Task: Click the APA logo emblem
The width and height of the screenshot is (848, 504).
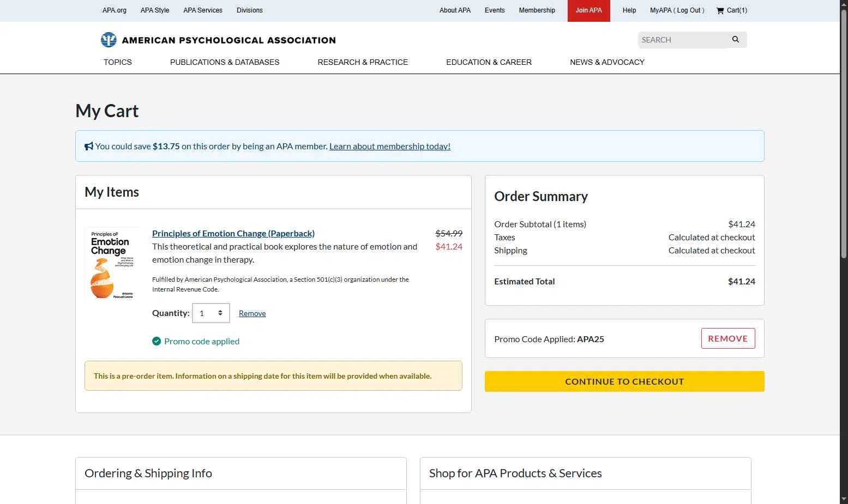Action: pyautogui.click(x=109, y=40)
